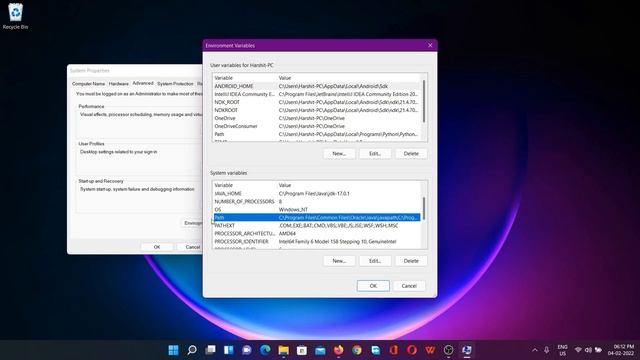Open System Protection tab in System Properties

point(175,84)
